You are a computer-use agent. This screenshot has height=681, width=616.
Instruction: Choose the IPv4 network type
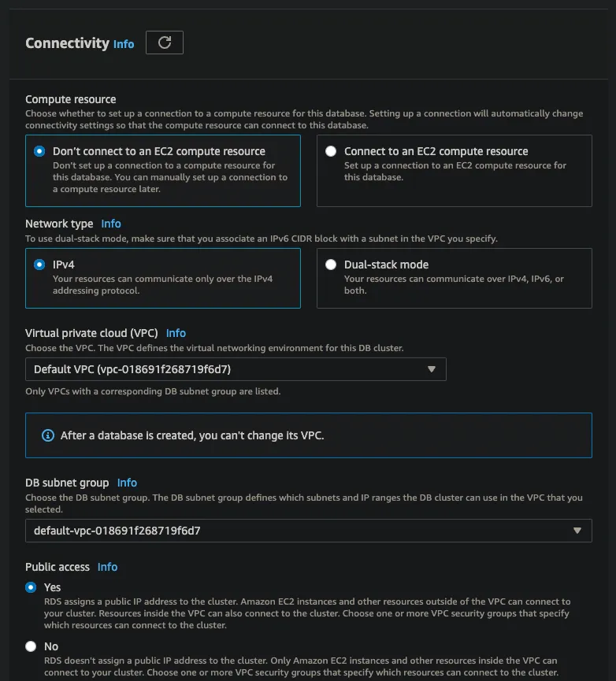point(39,265)
